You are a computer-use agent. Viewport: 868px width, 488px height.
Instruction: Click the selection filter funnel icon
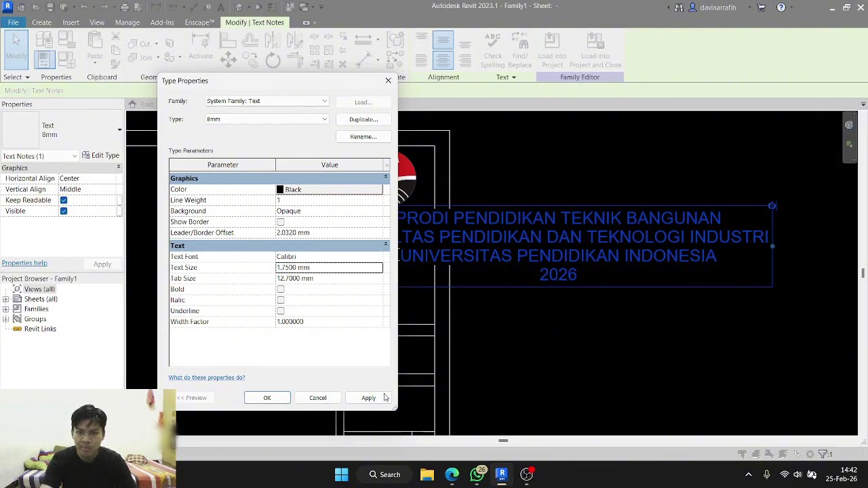(x=823, y=454)
